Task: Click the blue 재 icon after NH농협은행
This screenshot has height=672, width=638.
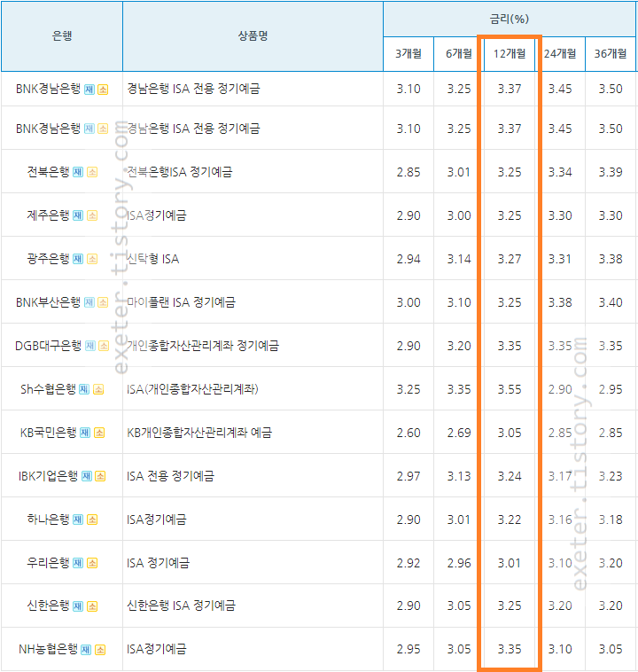Action: [86, 650]
